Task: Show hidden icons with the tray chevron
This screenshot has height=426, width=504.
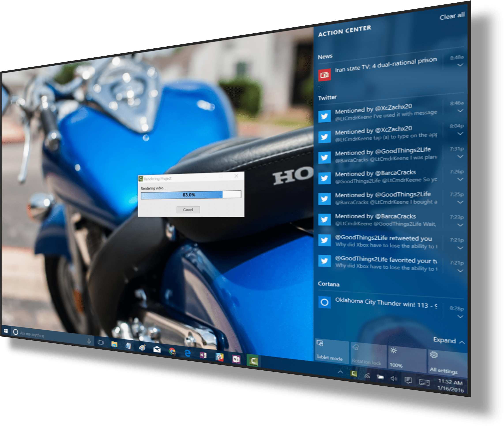Action: coord(340,372)
